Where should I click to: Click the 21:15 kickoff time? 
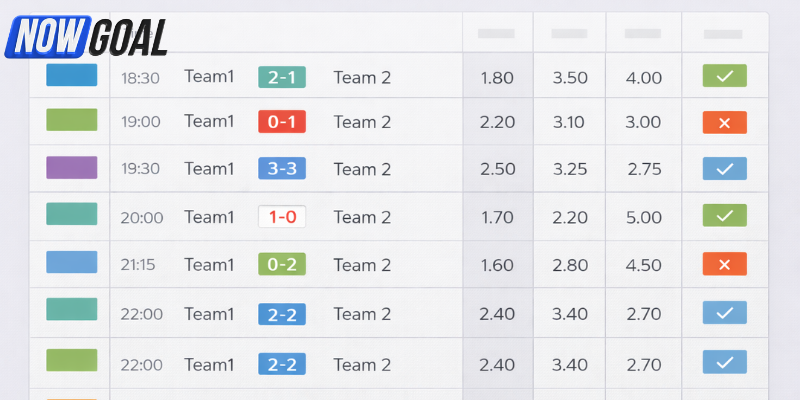tap(141, 265)
